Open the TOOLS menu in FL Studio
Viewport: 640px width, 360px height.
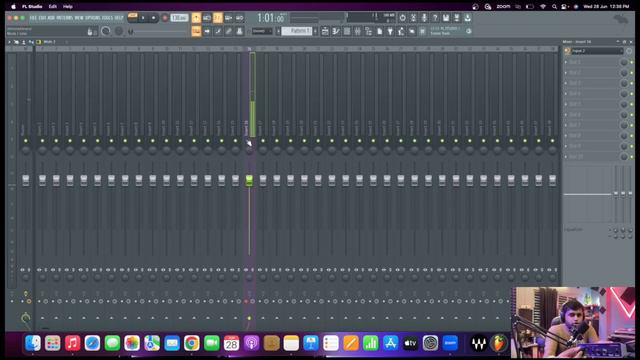107,18
